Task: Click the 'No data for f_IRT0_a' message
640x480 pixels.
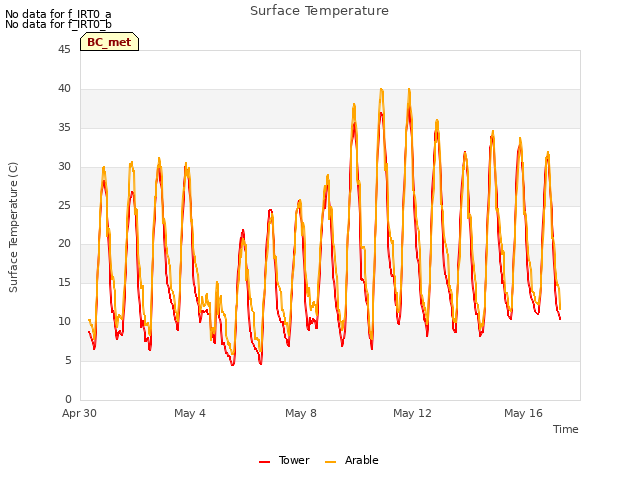Action: [58, 14]
